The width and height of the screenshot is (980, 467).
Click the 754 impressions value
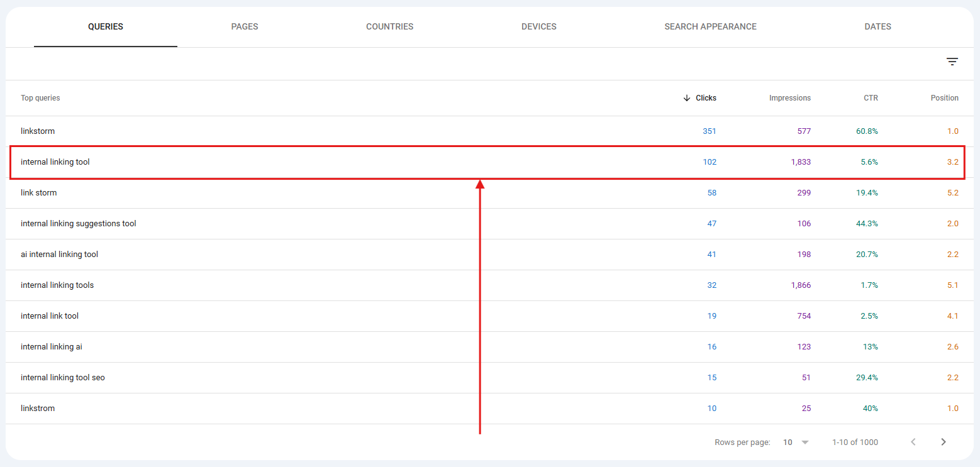tap(804, 316)
